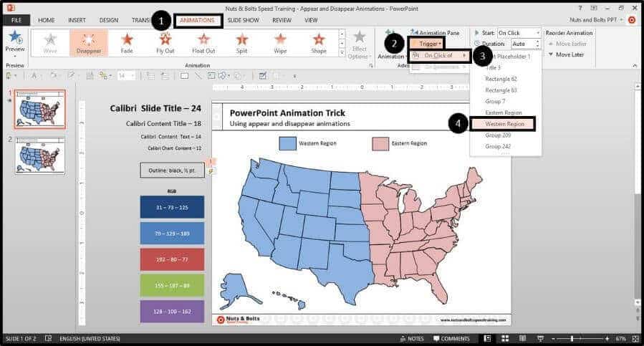
Task: Start Slide Show from status bar
Action: tap(541, 338)
